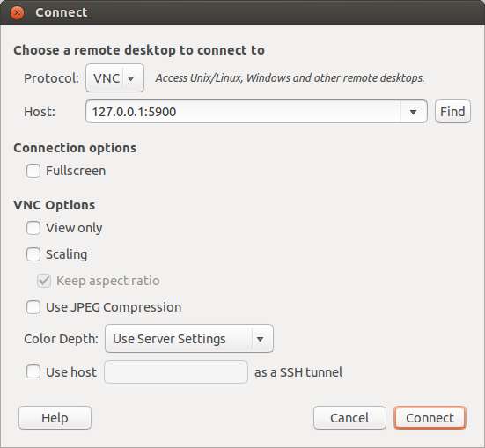The height and width of the screenshot is (448, 485).
Task: Click the Connect window title text
Action: pos(62,12)
